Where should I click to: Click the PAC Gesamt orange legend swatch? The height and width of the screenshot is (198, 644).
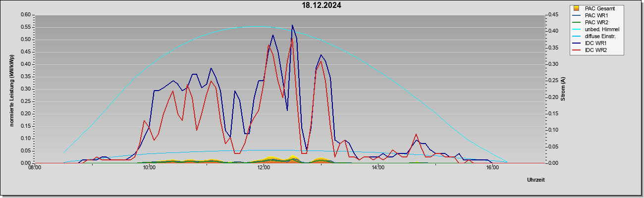pyautogui.click(x=576, y=8)
